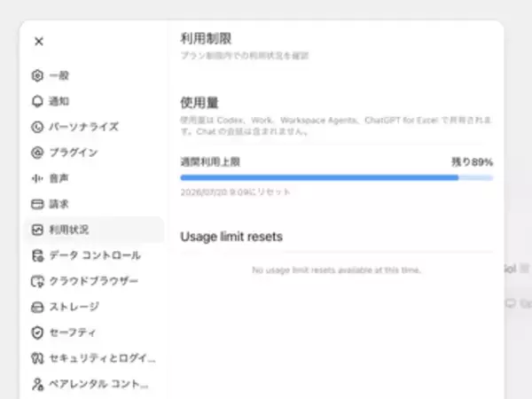Viewport: 532px width, 399px height.
Task: Open the 一般 settings section
Action: 94,75
